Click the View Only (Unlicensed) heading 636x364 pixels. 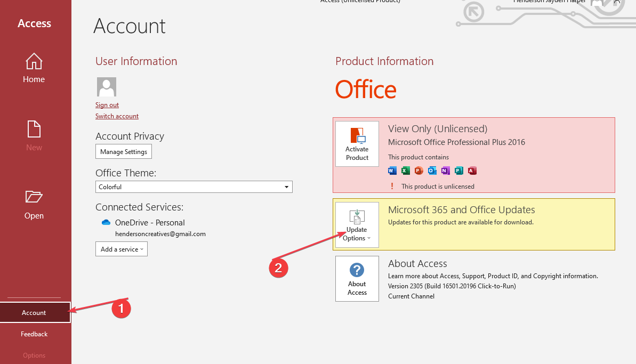(438, 129)
